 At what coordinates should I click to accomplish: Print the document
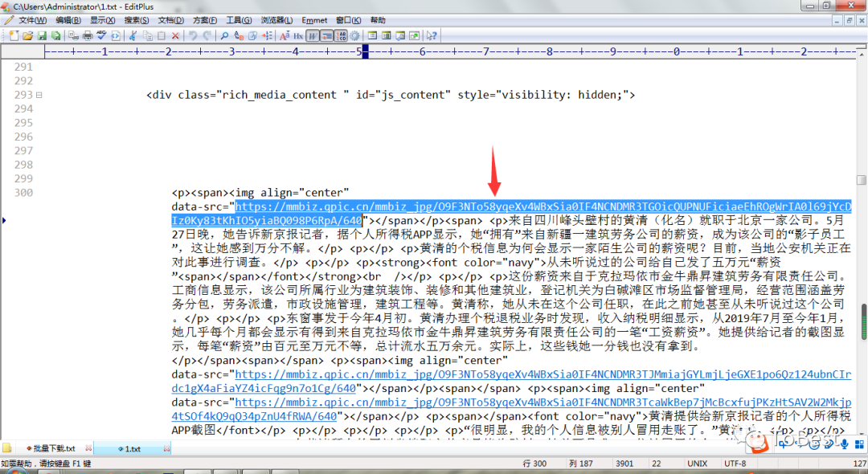click(x=88, y=36)
